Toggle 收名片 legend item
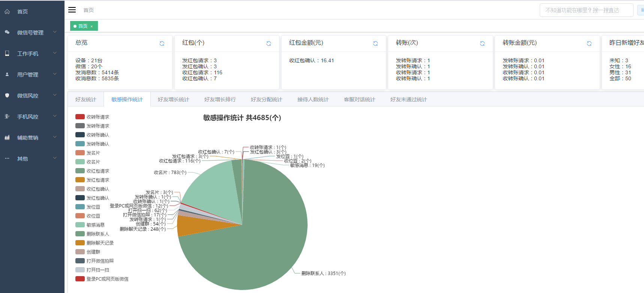 (88, 162)
